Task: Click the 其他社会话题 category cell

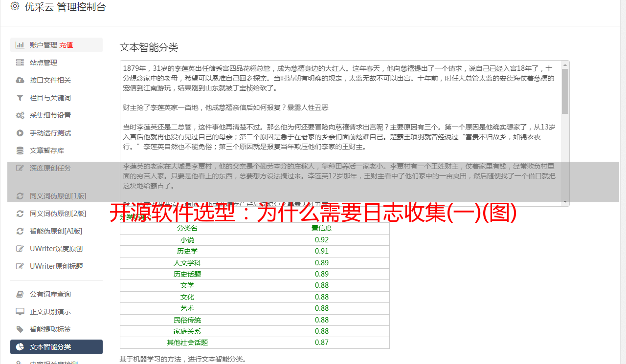Action: click(187, 343)
